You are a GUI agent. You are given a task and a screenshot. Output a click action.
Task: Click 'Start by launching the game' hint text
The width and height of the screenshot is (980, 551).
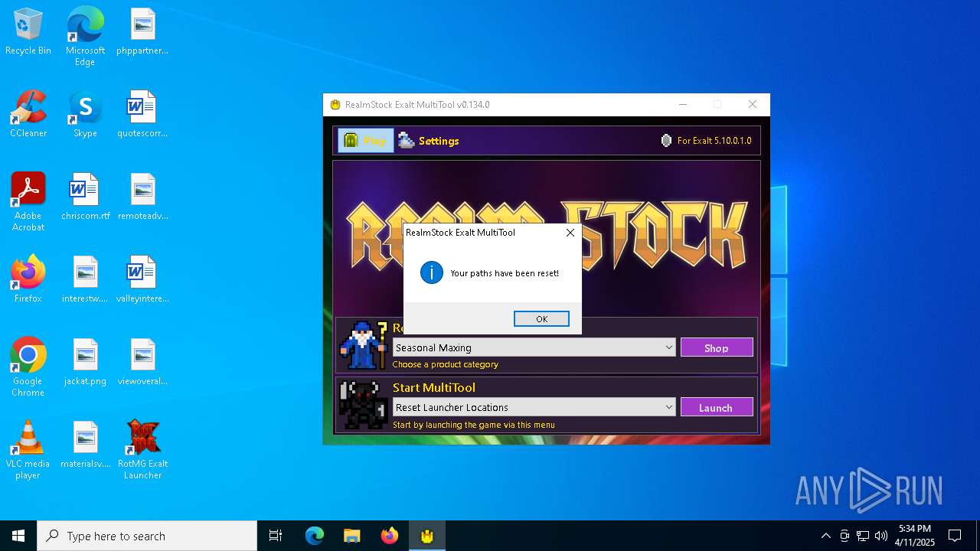[474, 425]
